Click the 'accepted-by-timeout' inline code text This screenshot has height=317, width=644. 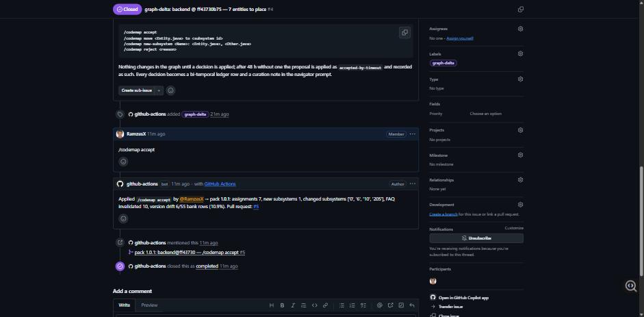tap(360, 67)
